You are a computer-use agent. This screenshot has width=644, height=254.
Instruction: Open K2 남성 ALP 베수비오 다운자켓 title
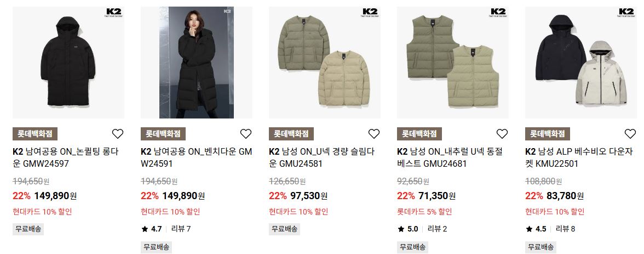tap(579, 157)
